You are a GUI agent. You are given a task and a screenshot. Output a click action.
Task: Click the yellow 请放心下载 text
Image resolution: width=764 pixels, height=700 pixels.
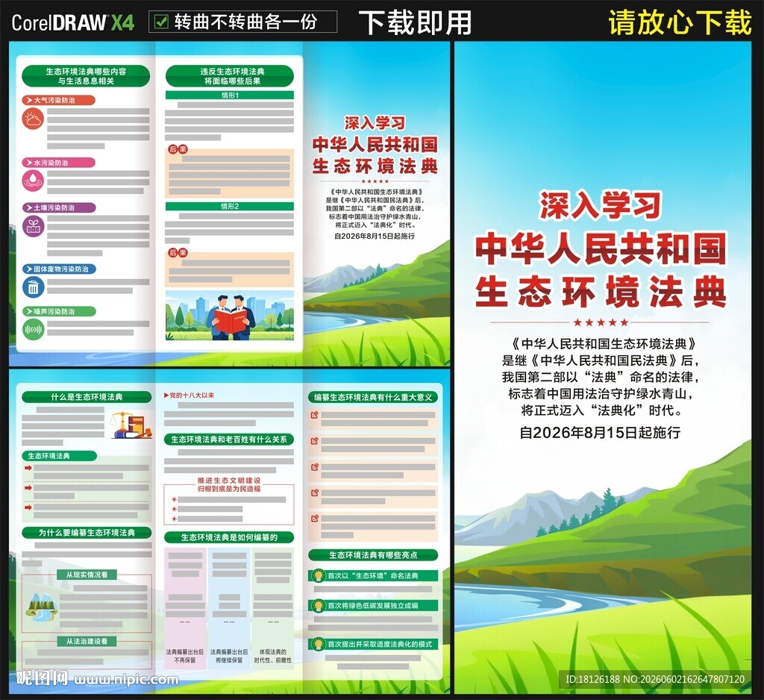680,22
